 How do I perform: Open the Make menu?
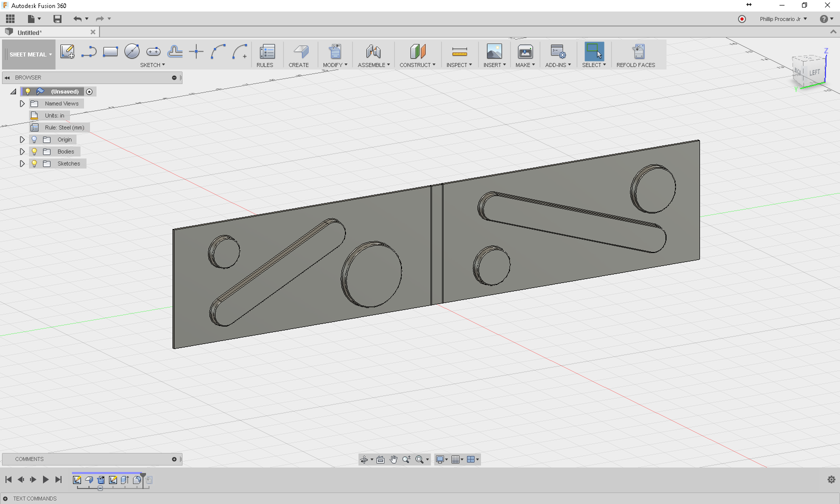pos(525,65)
